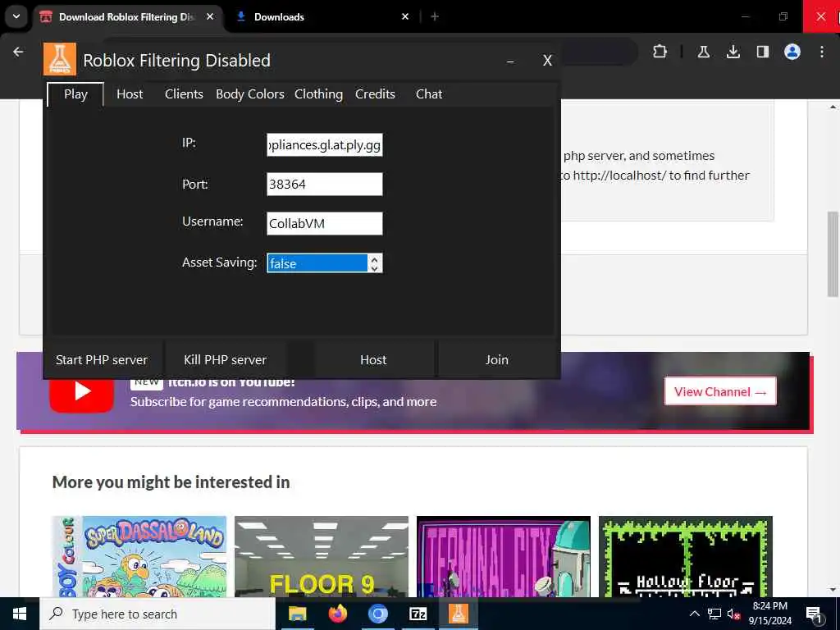The height and width of the screenshot is (630, 840).
Task: Click the browser back arrow
Action: click(x=18, y=52)
